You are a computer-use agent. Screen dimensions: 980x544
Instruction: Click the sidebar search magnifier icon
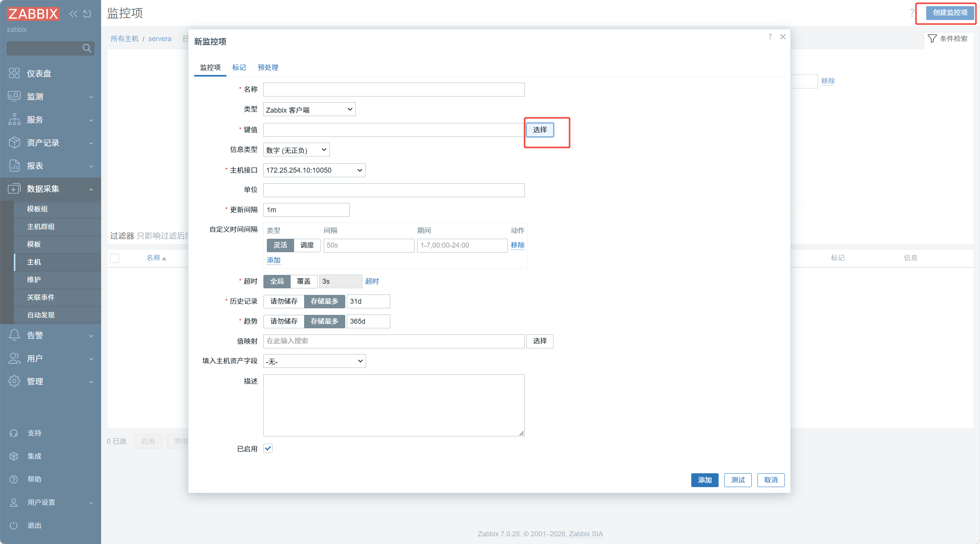(87, 48)
